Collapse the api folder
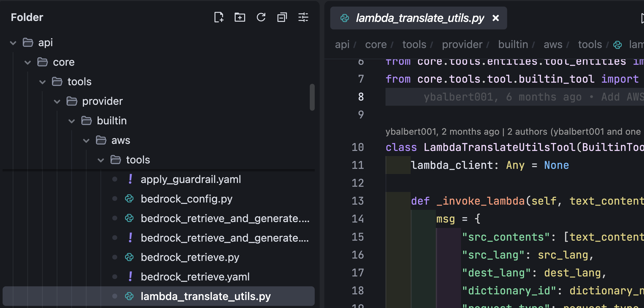Screen dimensions: 644x308 (x=13, y=43)
